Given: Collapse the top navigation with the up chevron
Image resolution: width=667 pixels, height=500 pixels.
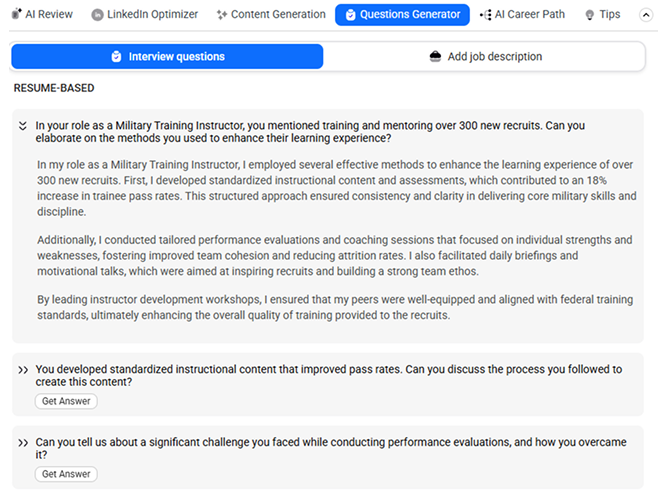Looking at the screenshot, I should (646, 15).
